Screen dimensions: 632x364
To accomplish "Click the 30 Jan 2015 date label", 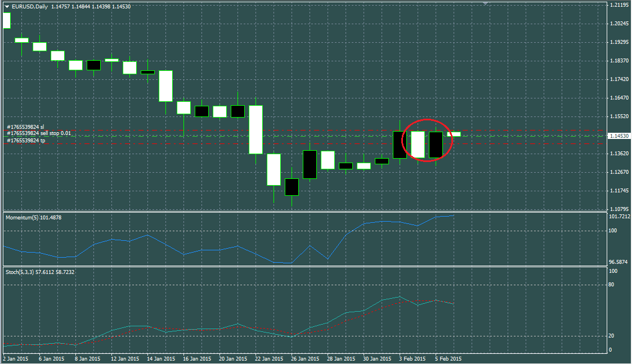I will [x=377, y=358].
